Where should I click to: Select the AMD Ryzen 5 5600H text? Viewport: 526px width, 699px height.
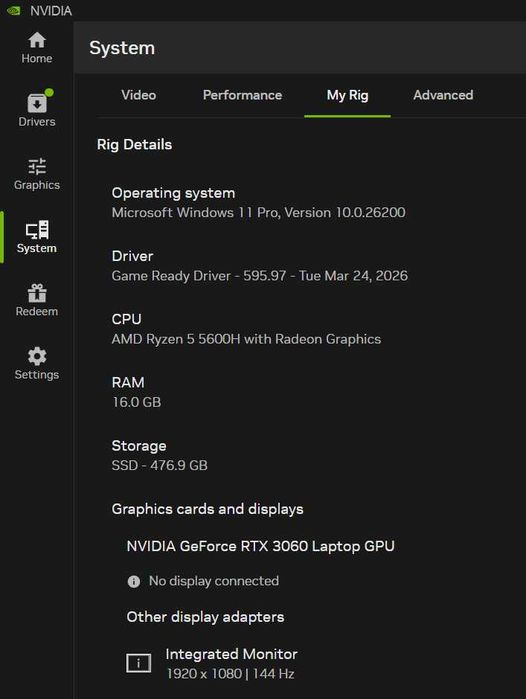click(246, 339)
